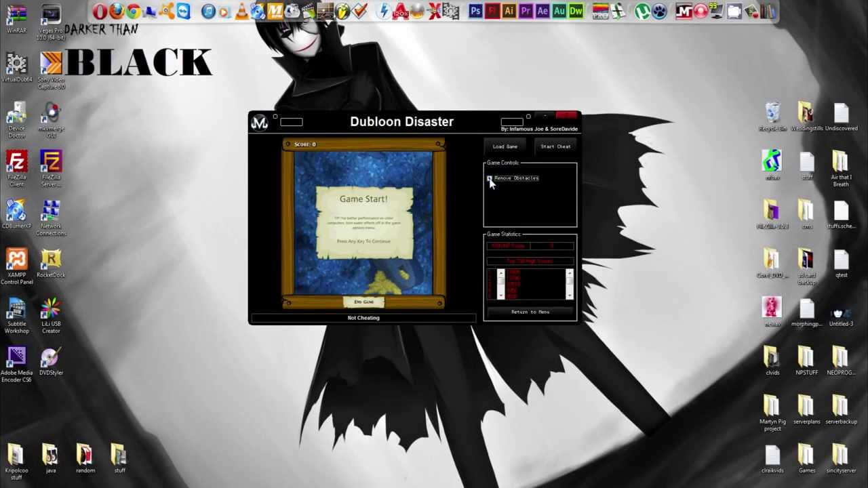The image size is (868, 488).
Task: Select the serverbackup folder
Action: [x=841, y=409]
